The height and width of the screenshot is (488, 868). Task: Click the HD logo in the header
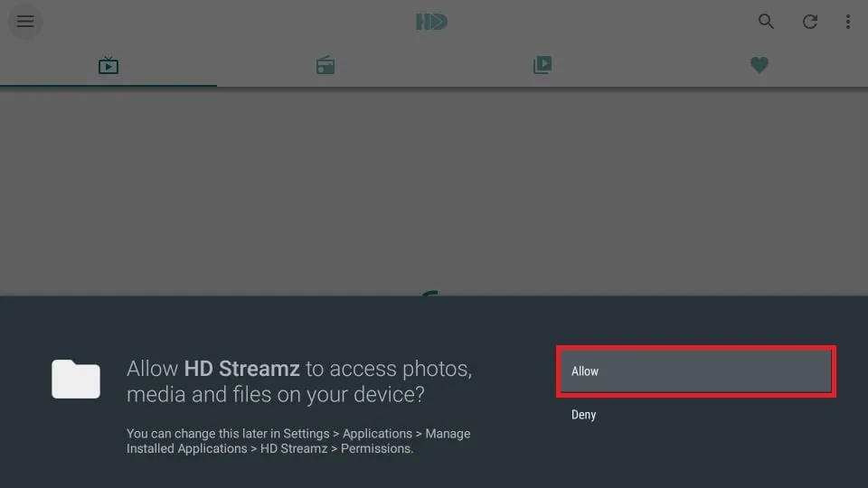(x=432, y=22)
